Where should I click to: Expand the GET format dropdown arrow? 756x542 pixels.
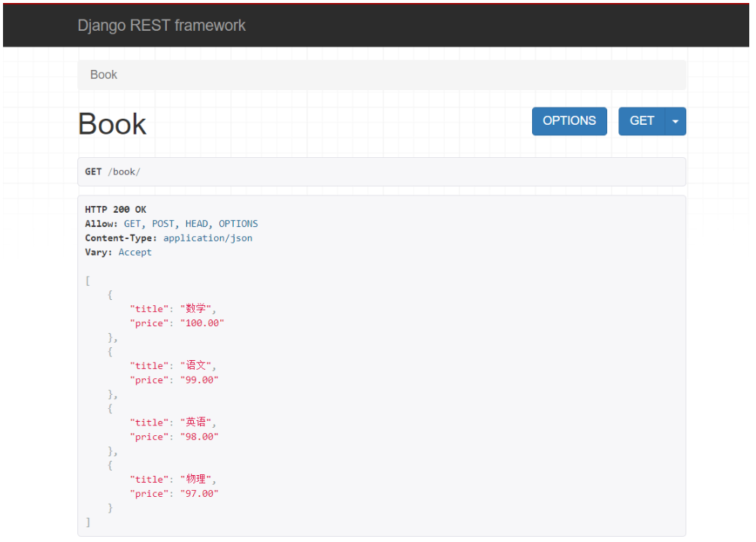click(676, 121)
